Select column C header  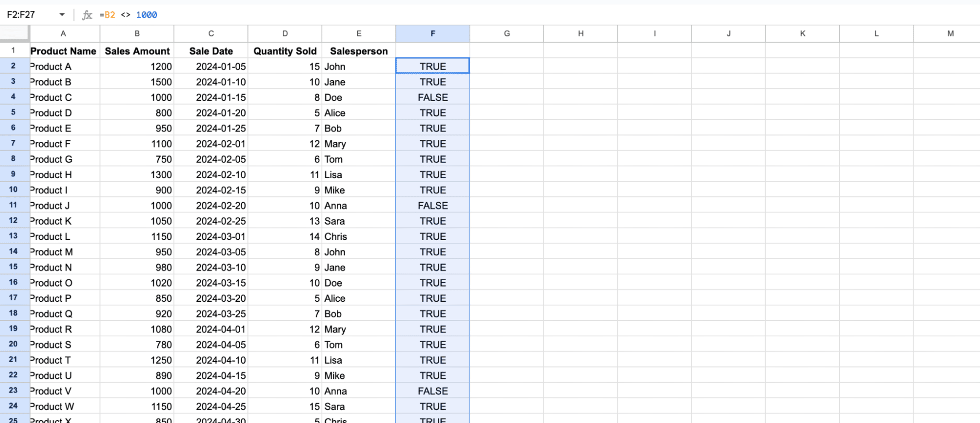coord(211,33)
